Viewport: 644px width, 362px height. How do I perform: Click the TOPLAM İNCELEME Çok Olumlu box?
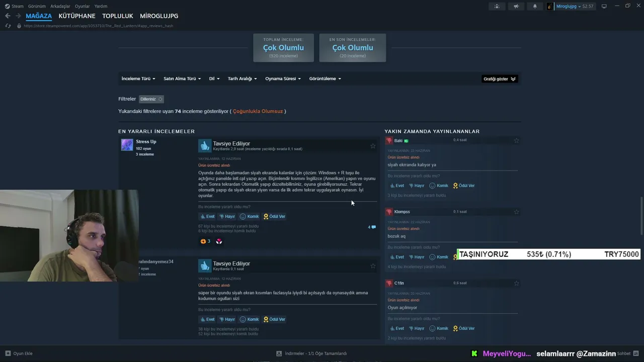pyautogui.click(x=283, y=48)
